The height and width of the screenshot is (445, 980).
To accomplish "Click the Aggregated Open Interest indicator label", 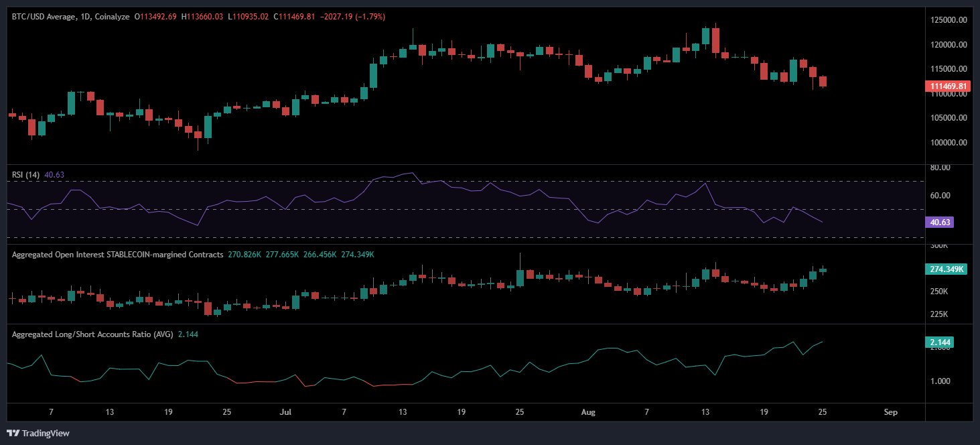I will [117, 255].
